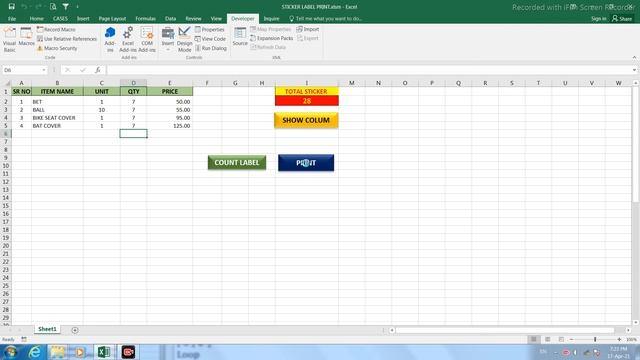640x360 pixels.
Task: Save the workbook from Quick Access Toolbar
Action: tap(11, 7)
